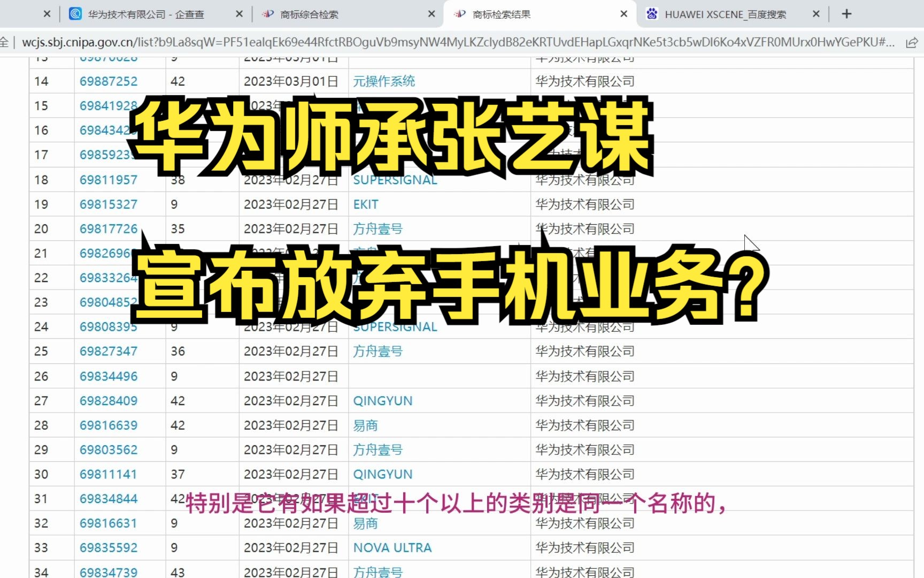Open a new browser tab
The image size is (924, 578).
846,14
